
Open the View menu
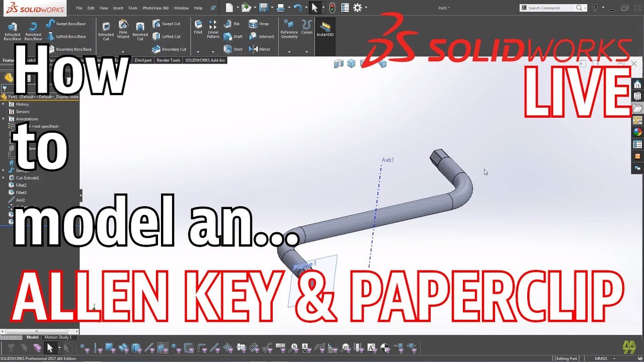[104, 8]
